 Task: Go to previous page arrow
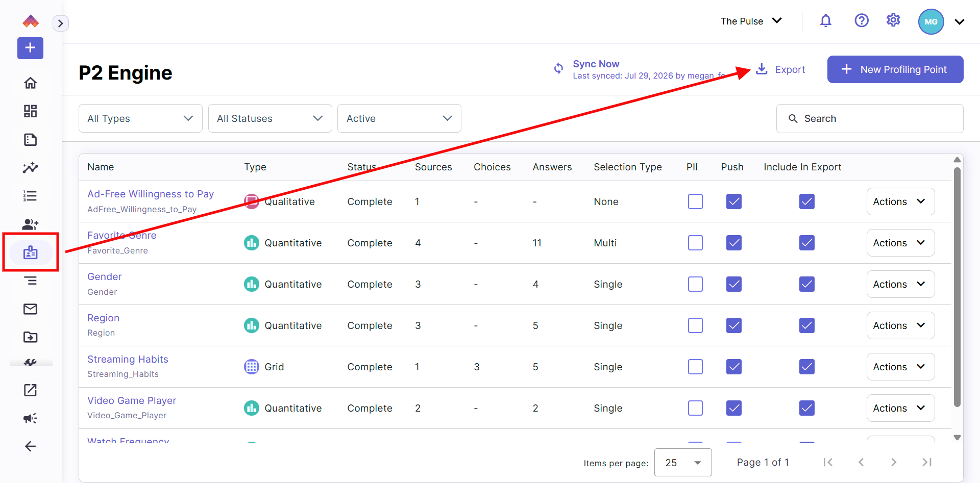click(x=861, y=462)
